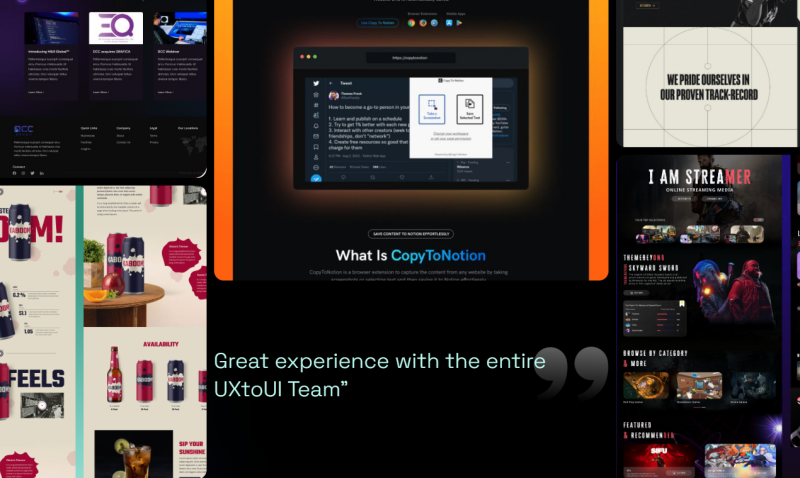Click Take a Screenshot option
The image size is (800, 478).
coord(432,109)
